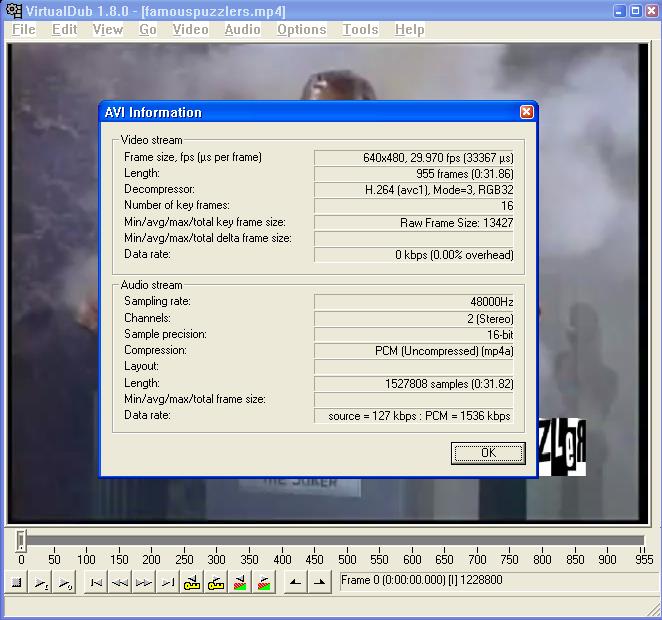The image size is (662, 620).
Task: Minimize the VirtualDub window
Action: (x=619, y=11)
